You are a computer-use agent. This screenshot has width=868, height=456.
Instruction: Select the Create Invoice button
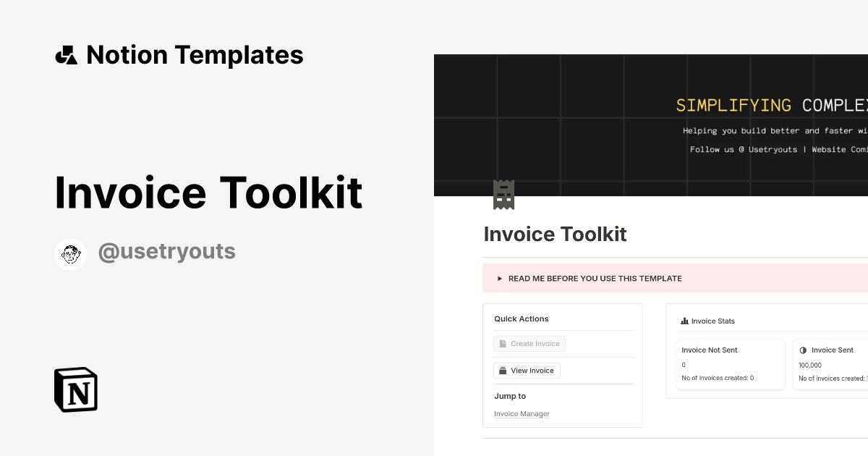(530, 343)
